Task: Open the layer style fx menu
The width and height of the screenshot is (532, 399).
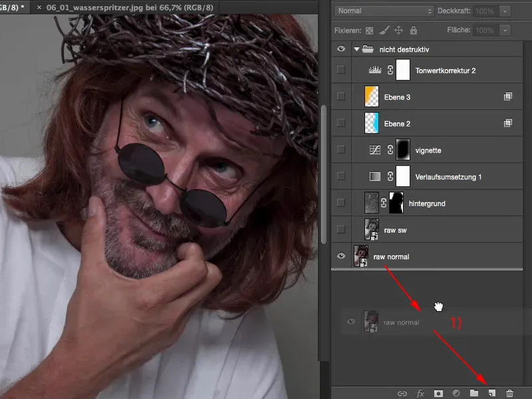Action: [420, 394]
